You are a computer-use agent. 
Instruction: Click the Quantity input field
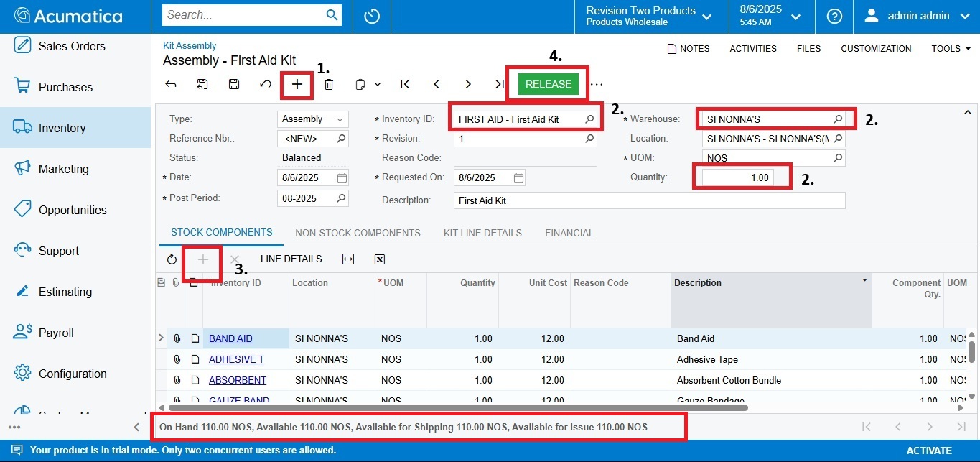click(737, 177)
